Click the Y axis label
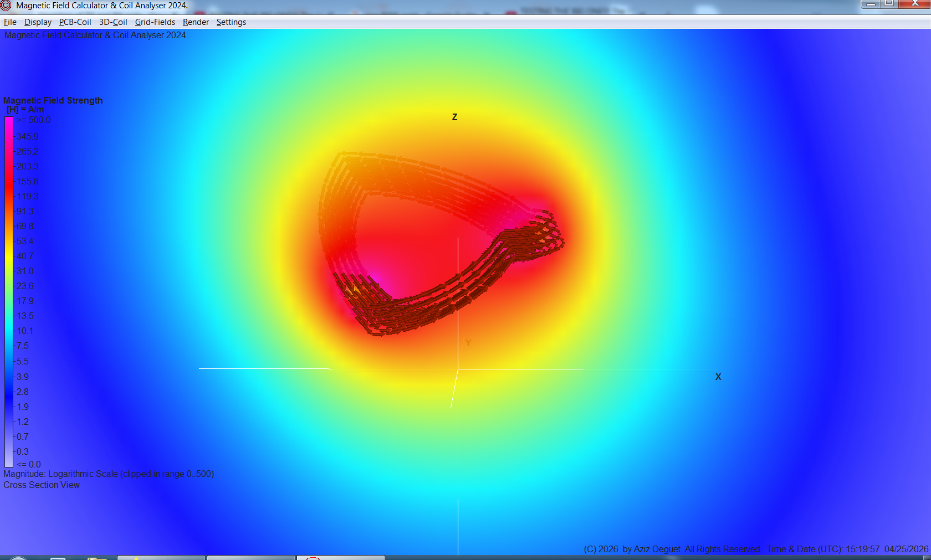 click(x=468, y=343)
